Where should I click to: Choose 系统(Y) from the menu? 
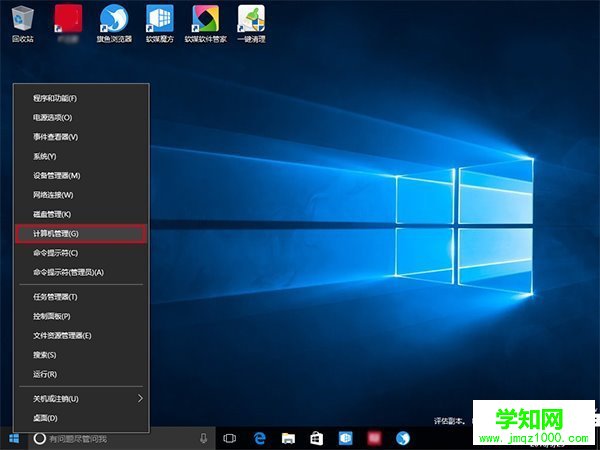81,156
